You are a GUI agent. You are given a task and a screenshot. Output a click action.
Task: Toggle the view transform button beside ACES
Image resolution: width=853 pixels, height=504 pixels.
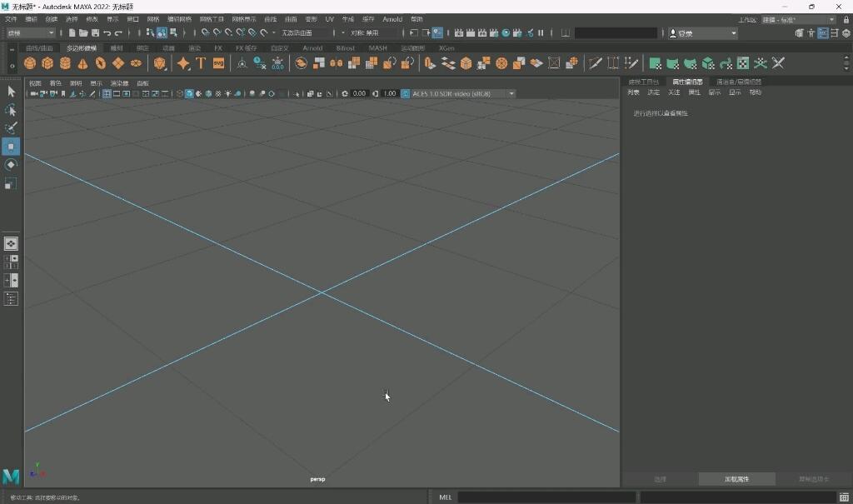[x=406, y=93]
